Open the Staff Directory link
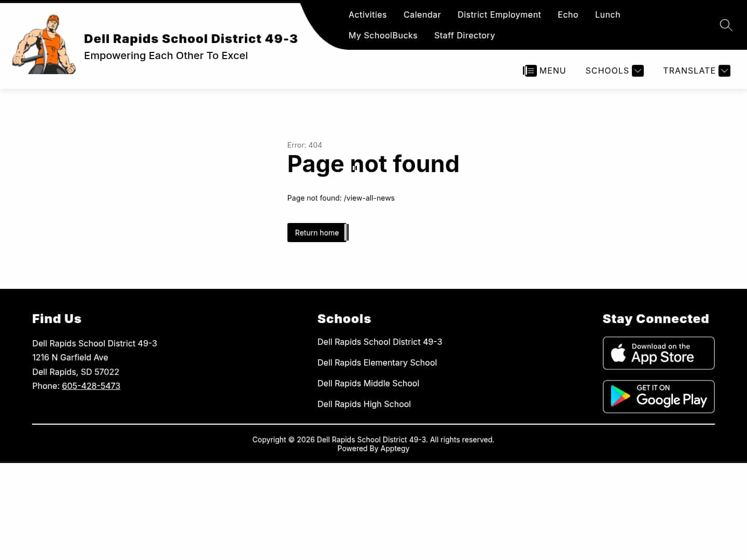 coord(464,35)
